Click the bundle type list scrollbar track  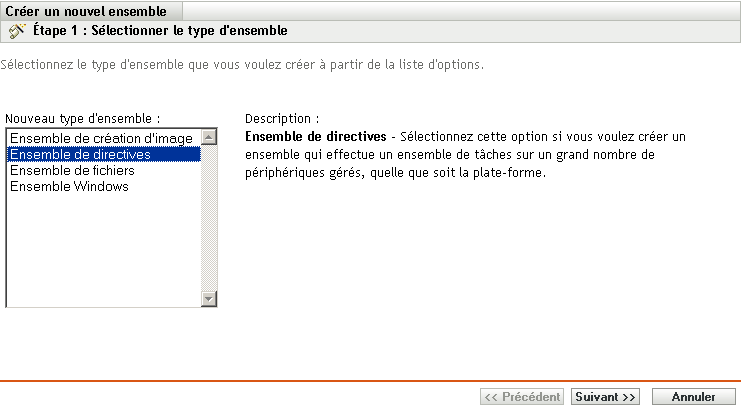click(209, 220)
